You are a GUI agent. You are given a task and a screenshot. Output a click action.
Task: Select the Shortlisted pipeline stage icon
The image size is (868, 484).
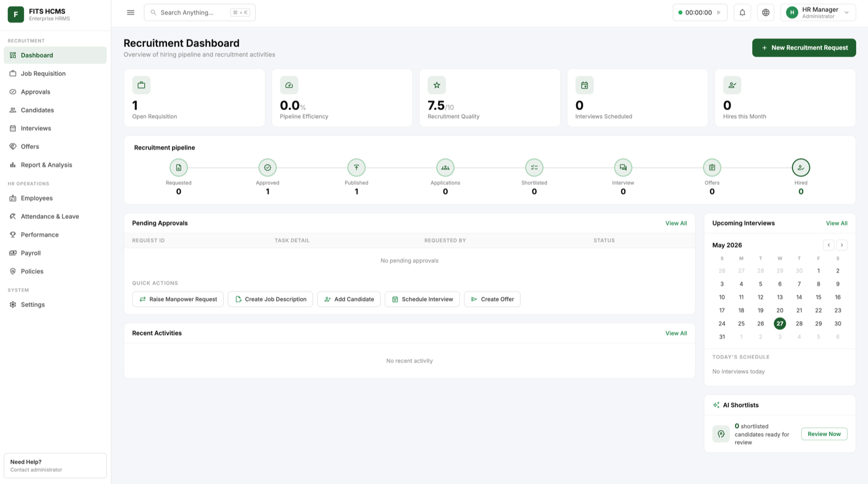[x=534, y=168]
